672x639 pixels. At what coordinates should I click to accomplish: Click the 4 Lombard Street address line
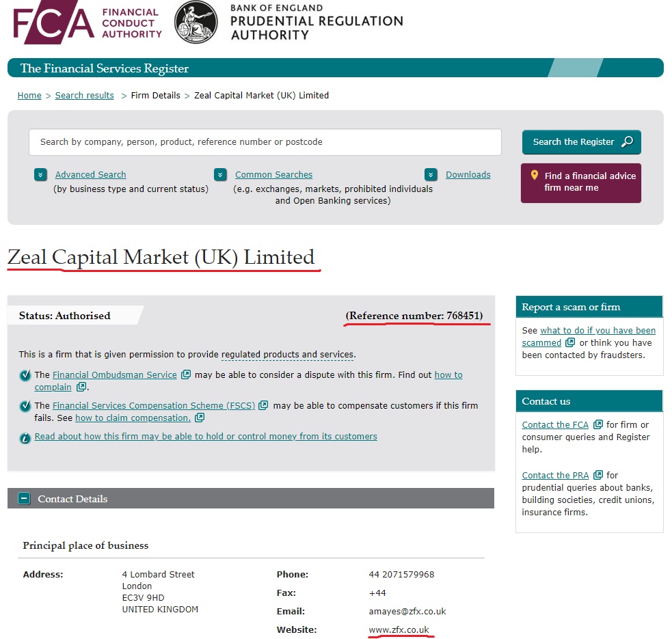pos(158,574)
